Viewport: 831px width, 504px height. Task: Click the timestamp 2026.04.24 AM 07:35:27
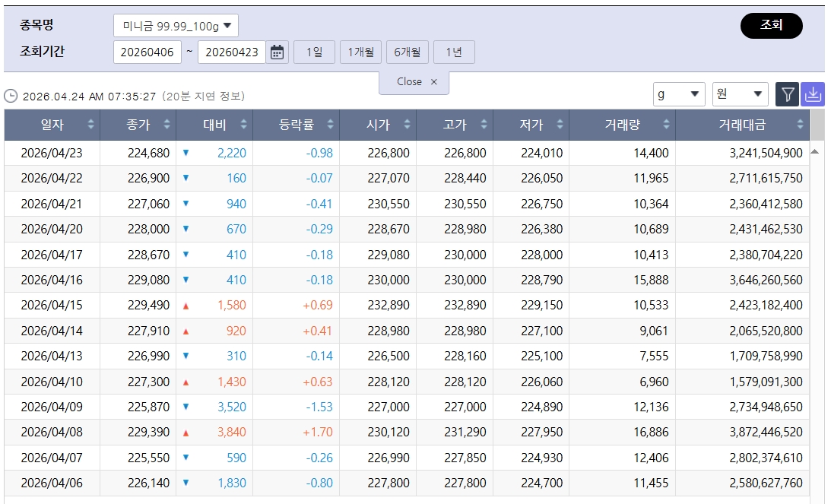pyautogui.click(x=90, y=97)
